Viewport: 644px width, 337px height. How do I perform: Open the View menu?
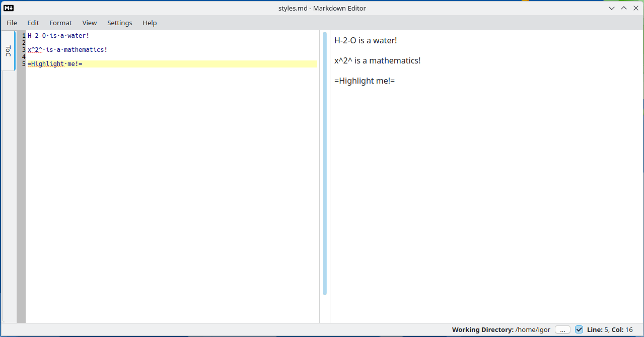click(x=90, y=23)
